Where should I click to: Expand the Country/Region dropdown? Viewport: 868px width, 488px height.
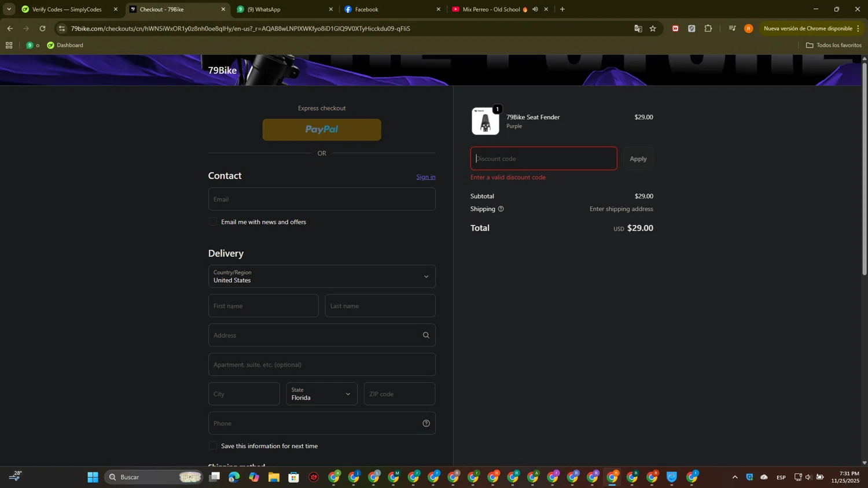click(322, 276)
